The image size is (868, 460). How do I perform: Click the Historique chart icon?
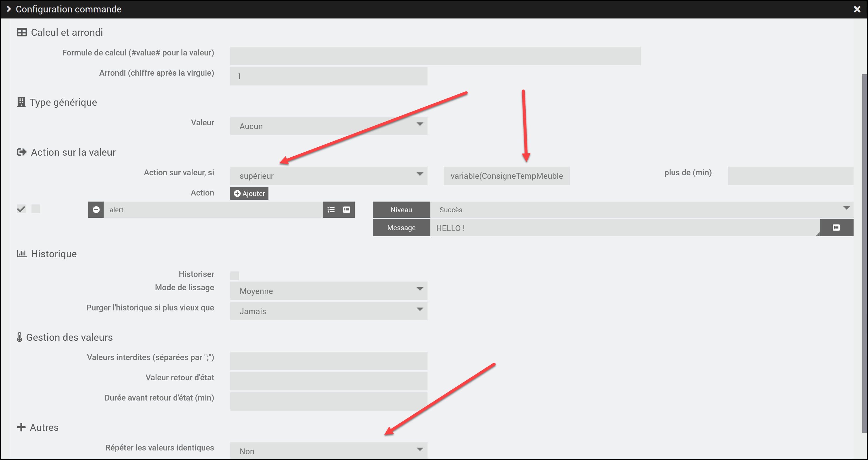pos(21,254)
